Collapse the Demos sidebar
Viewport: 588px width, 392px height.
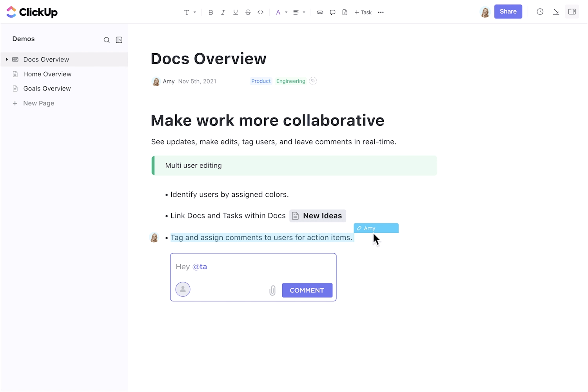119,40
